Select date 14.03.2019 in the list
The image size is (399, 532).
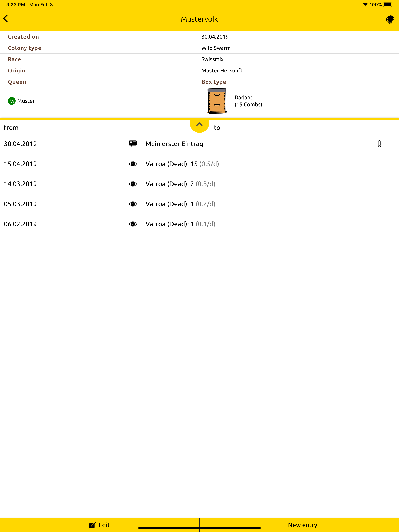pyautogui.click(x=20, y=184)
